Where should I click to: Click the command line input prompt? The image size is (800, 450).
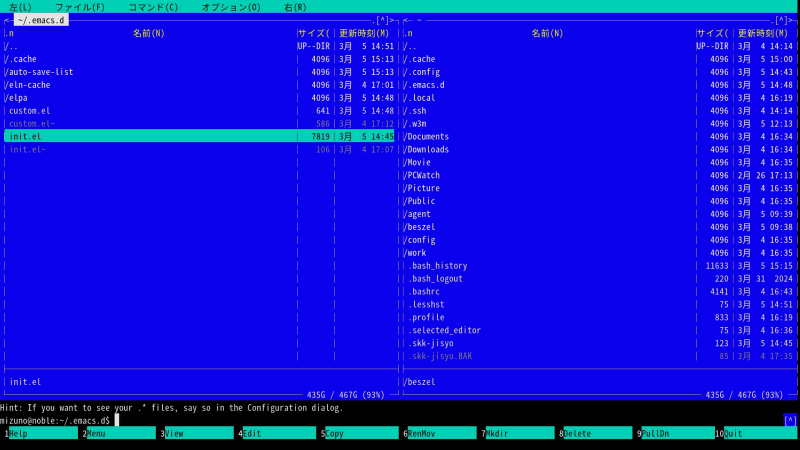click(x=392, y=420)
